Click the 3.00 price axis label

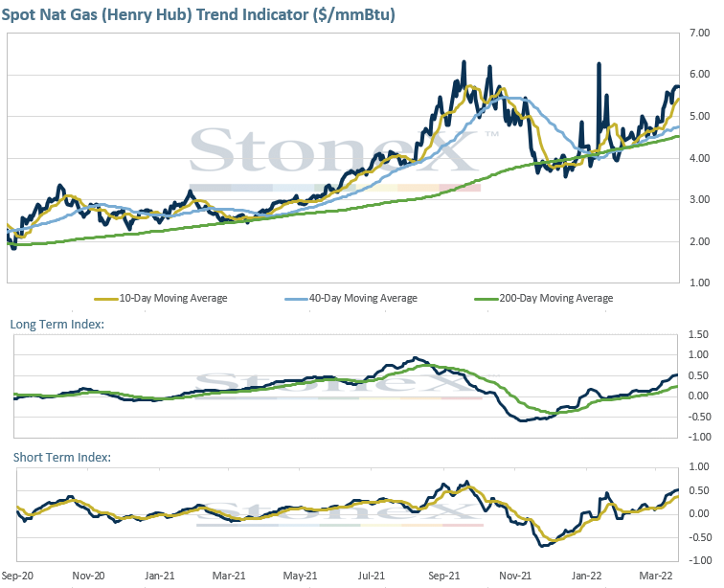[699, 199]
